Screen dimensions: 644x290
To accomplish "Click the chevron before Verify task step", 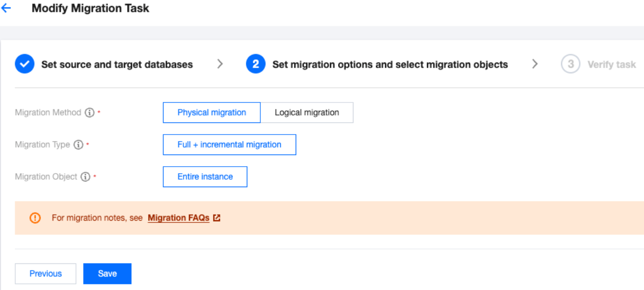I will (535, 64).
